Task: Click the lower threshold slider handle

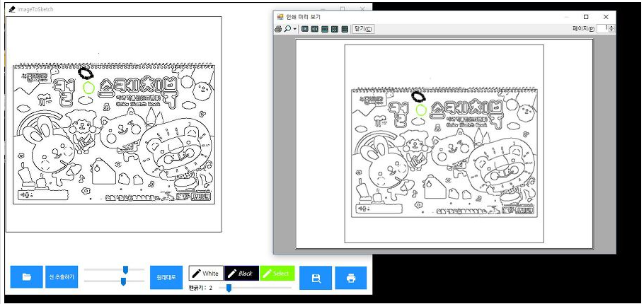Action: click(x=123, y=281)
